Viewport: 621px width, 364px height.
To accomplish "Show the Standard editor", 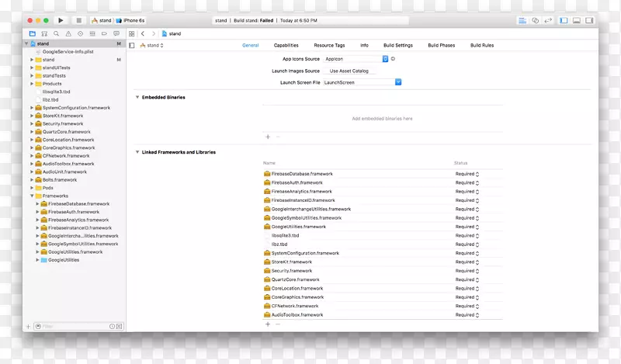I will point(522,20).
